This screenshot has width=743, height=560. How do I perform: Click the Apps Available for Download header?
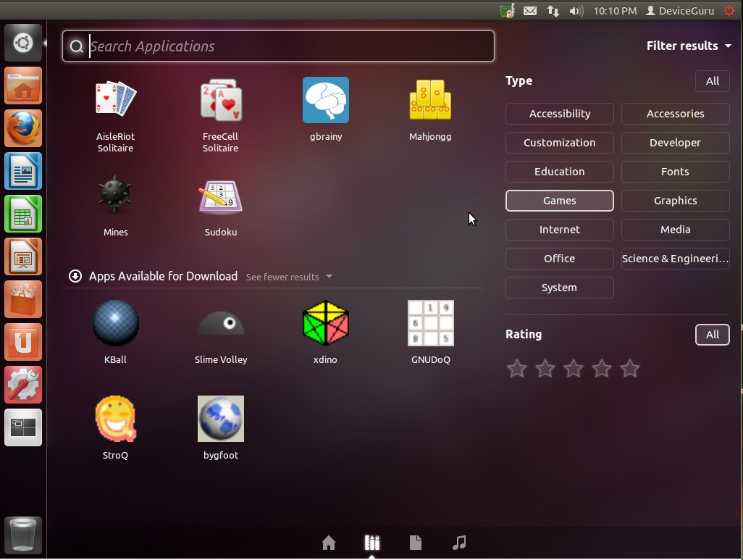pyautogui.click(x=163, y=277)
